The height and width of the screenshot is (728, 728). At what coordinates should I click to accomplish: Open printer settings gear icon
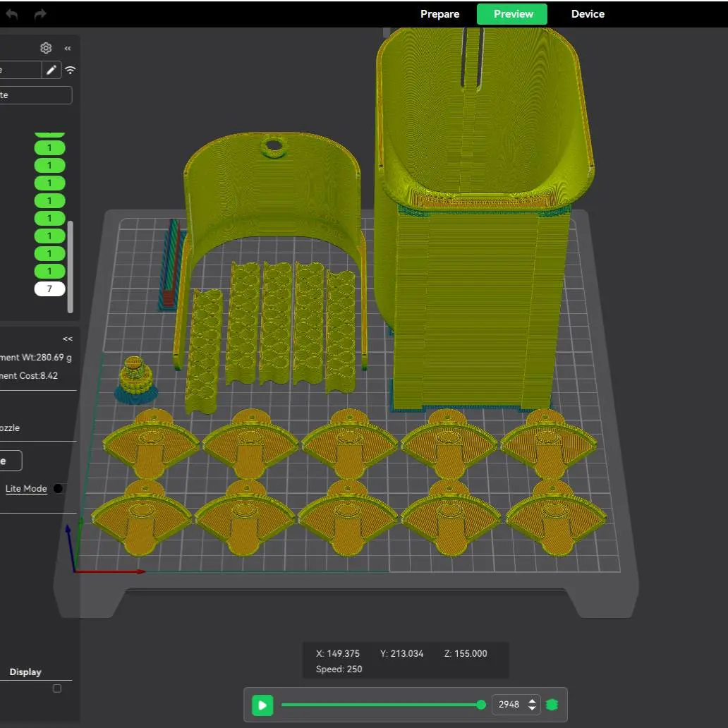pos(46,48)
